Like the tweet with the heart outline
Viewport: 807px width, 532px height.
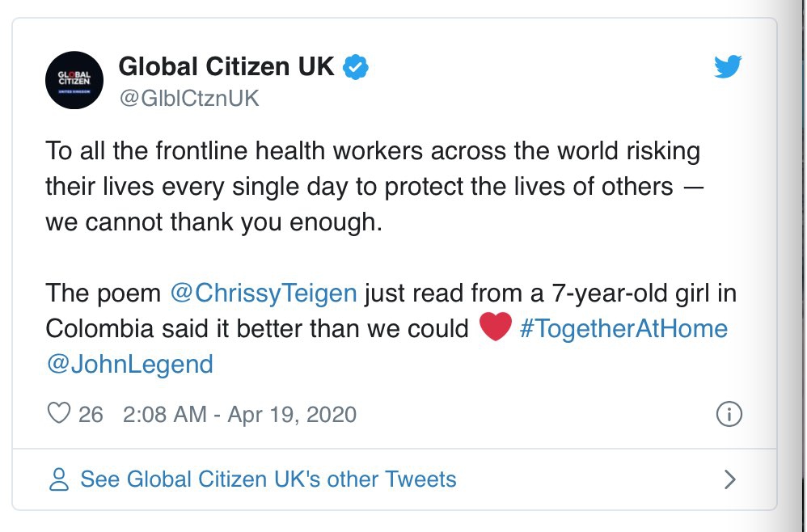click(x=59, y=414)
